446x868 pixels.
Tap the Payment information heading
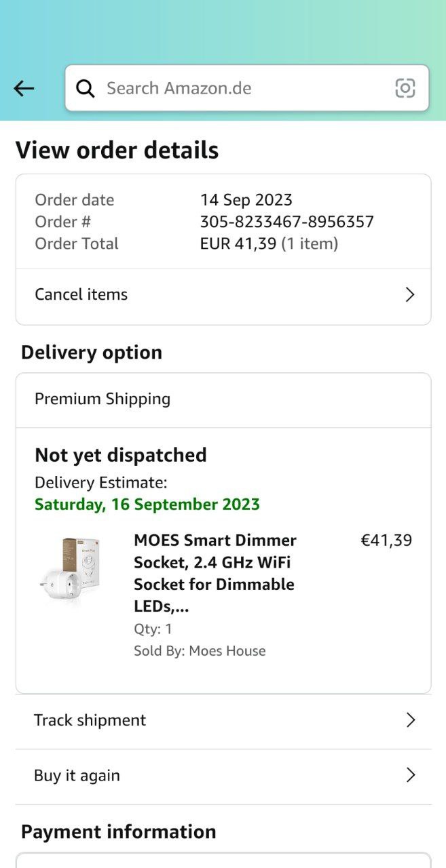coord(119,831)
